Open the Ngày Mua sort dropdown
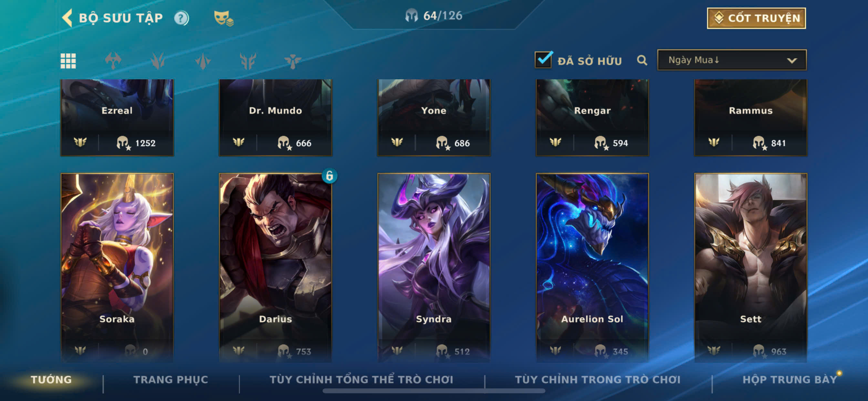 [731, 60]
